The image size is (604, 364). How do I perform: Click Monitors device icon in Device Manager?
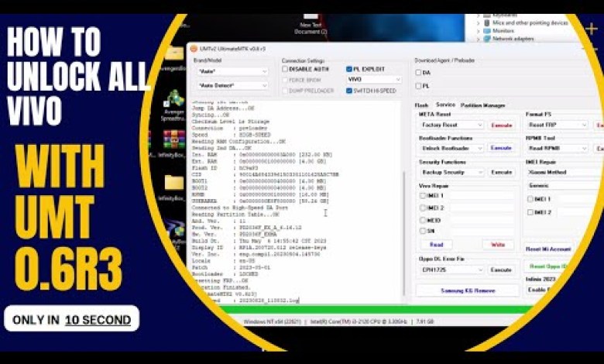pyautogui.click(x=487, y=31)
